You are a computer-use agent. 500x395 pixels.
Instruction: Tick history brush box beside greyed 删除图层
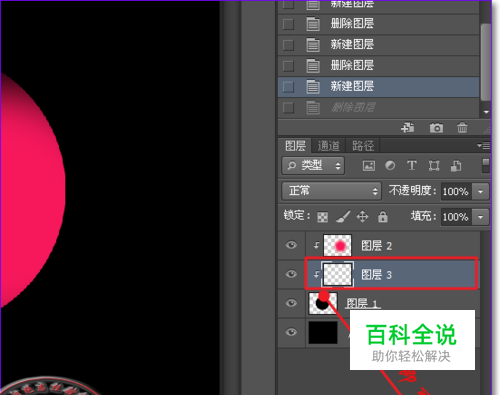pyautogui.click(x=288, y=108)
